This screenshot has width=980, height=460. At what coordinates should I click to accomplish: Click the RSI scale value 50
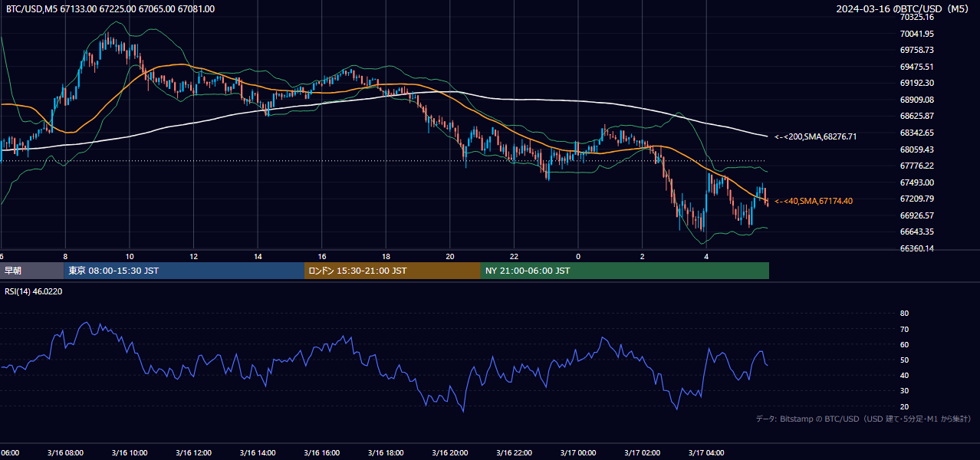pos(904,360)
